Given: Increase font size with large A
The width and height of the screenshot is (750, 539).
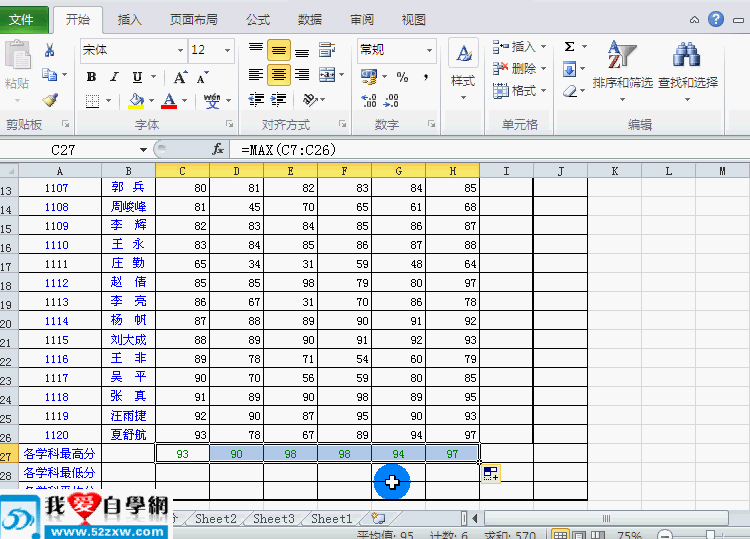Looking at the screenshot, I should [180, 77].
